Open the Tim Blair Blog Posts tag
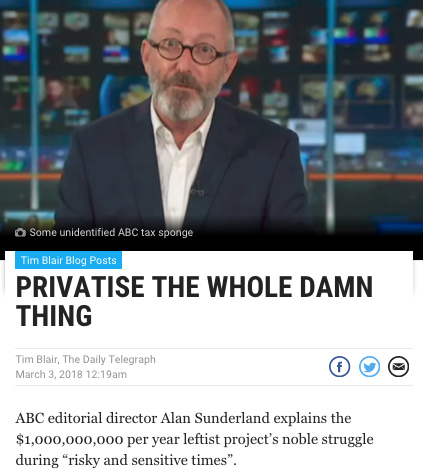This screenshot has width=423, height=475. coord(68,260)
